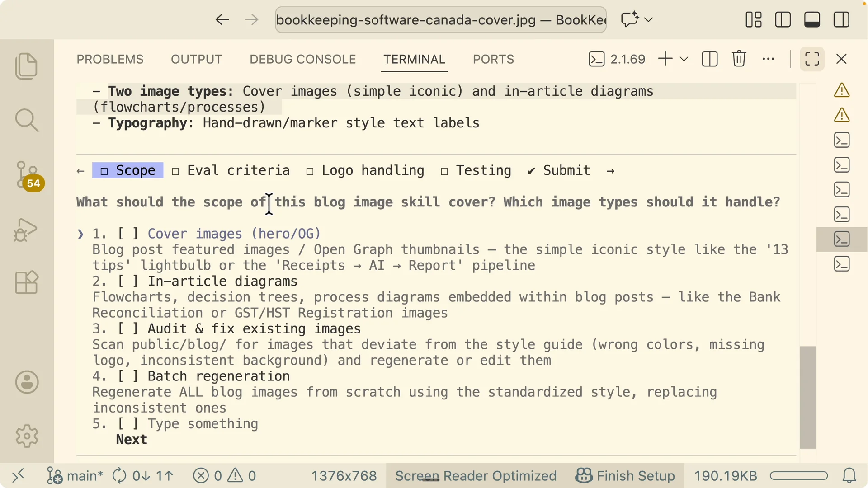Viewport: 868px width, 488px height.
Task: Switch to the PROBLEMS tab
Action: [x=110, y=59]
